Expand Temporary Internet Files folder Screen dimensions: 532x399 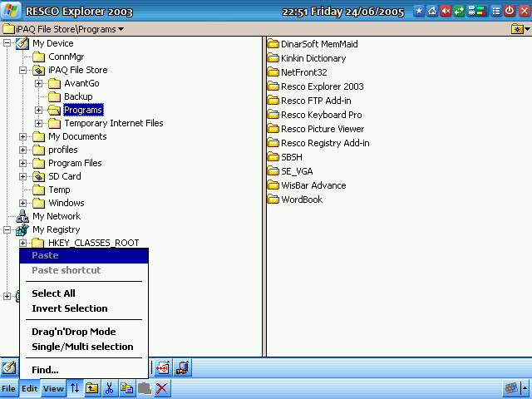[39, 123]
